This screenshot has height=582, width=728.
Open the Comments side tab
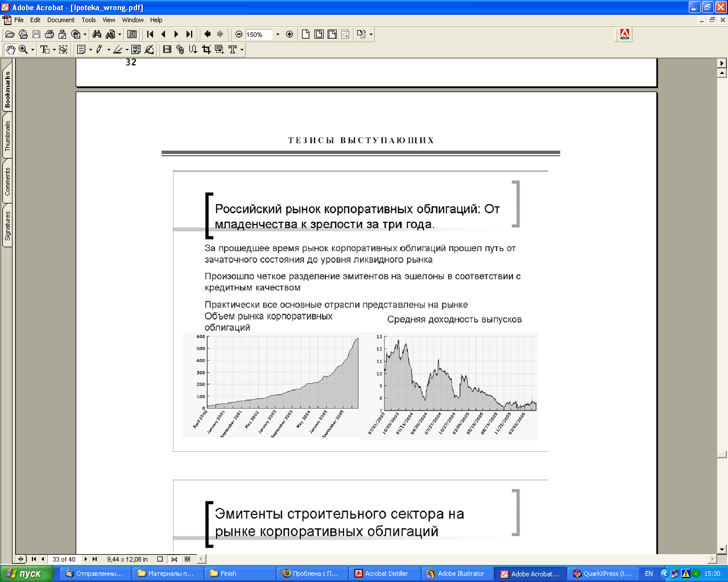click(x=7, y=181)
